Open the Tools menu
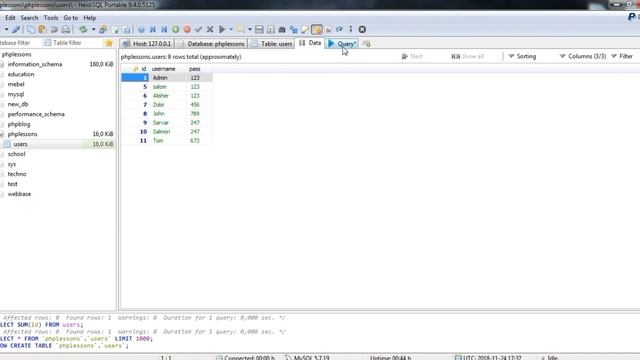Image resolution: width=640 pixels, height=360 pixels. (x=51, y=18)
